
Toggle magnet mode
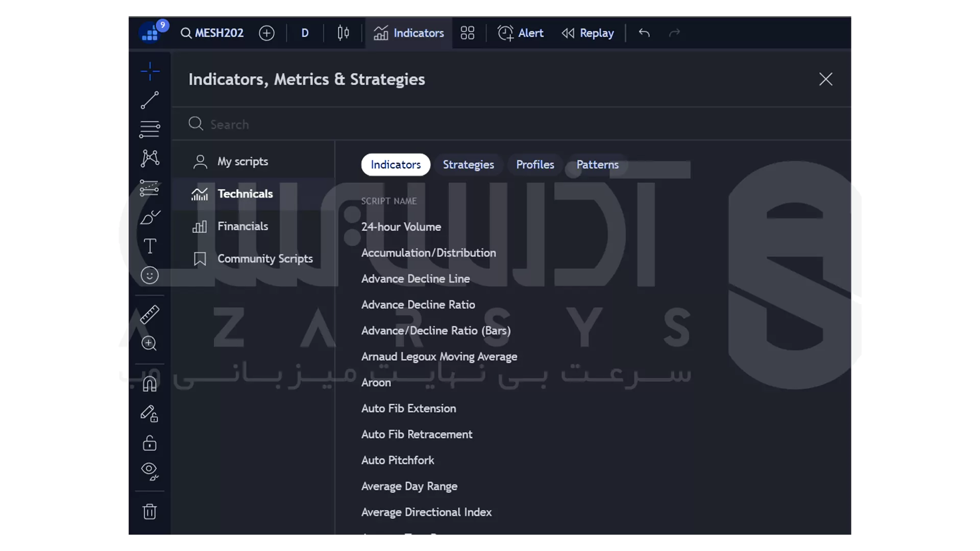pyautogui.click(x=150, y=384)
